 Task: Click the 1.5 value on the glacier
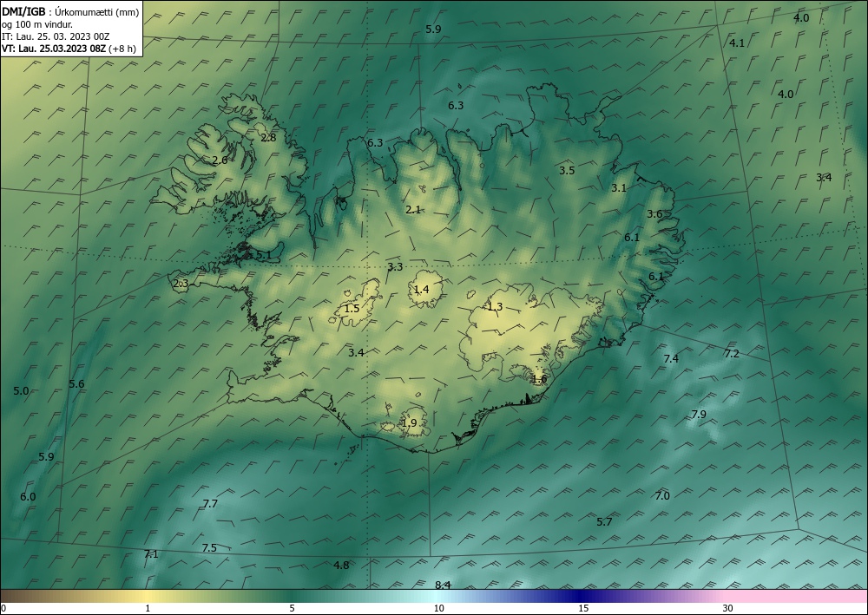(x=352, y=309)
